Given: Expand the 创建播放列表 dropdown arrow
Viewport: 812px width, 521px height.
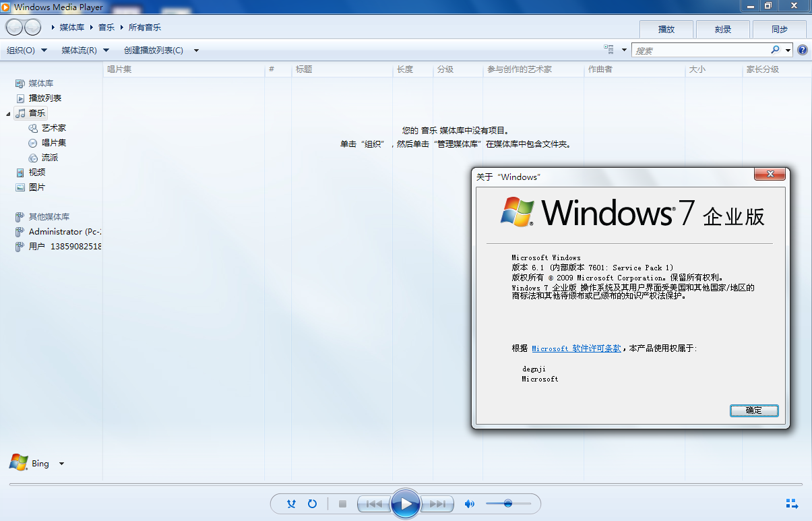Looking at the screenshot, I should (x=196, y=51).
